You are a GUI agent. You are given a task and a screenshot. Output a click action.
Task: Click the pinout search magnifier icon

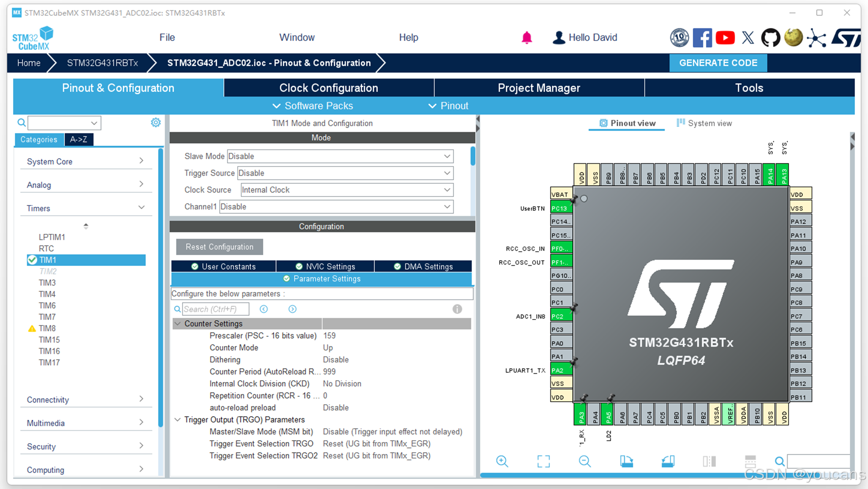(x=780, y=461)
